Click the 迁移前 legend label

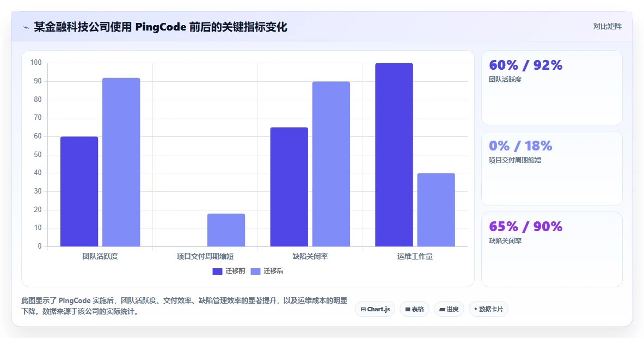pos(235,271)
